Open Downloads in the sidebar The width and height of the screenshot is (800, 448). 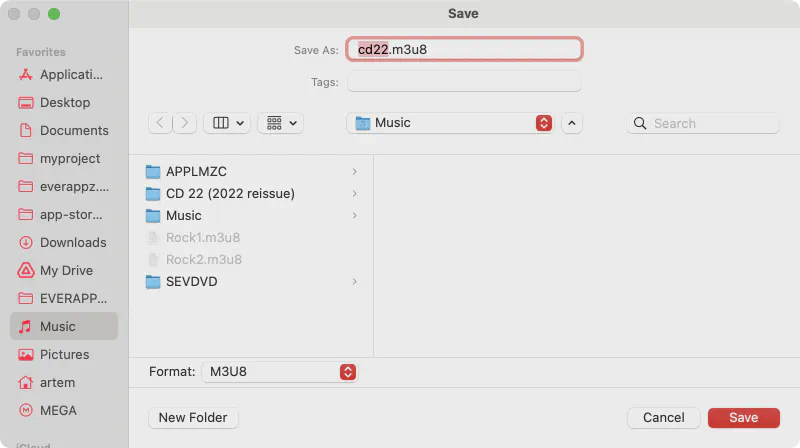(72, 242)
